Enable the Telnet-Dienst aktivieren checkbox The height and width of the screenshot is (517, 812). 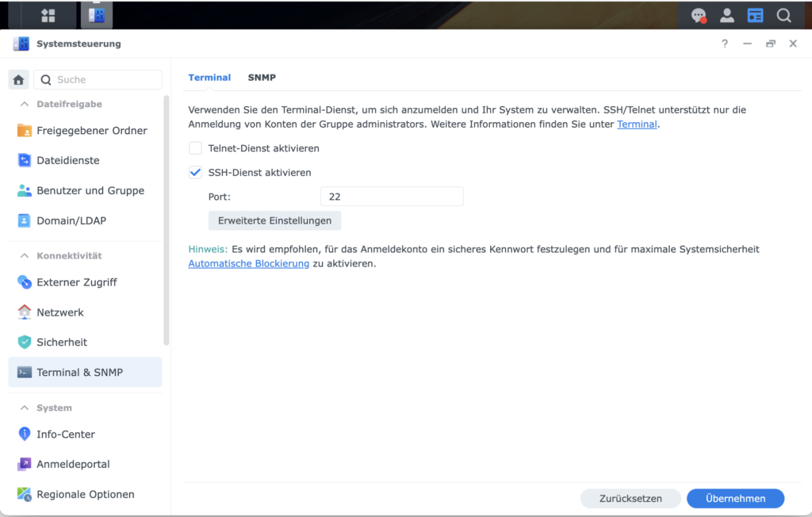[195, 148]
